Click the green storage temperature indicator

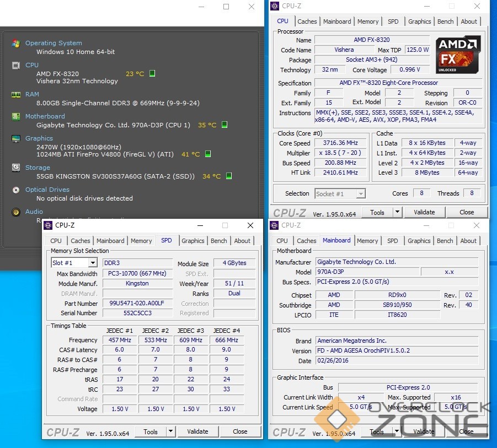point(229,176)
